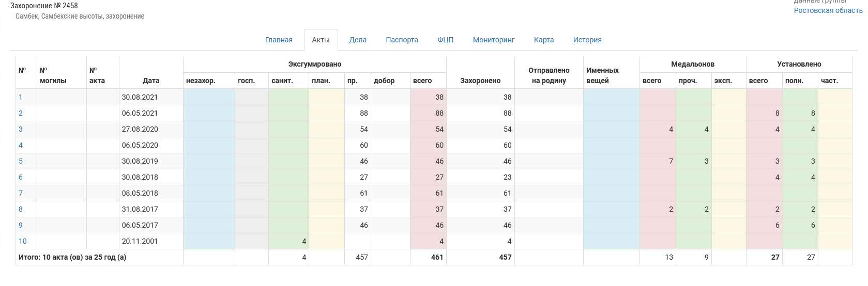
Task: Click the total exhumed value 461
Action: tap(437, 257)
